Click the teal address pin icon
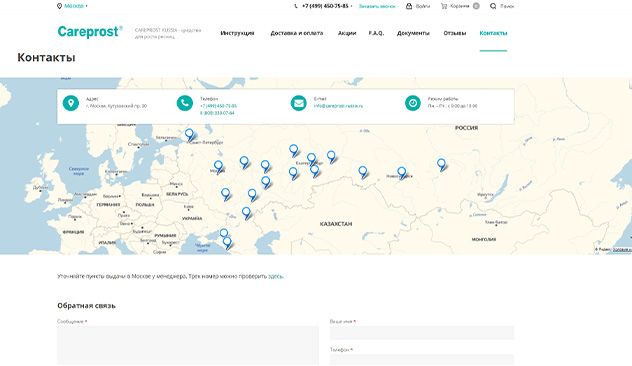 coord(71,103)
